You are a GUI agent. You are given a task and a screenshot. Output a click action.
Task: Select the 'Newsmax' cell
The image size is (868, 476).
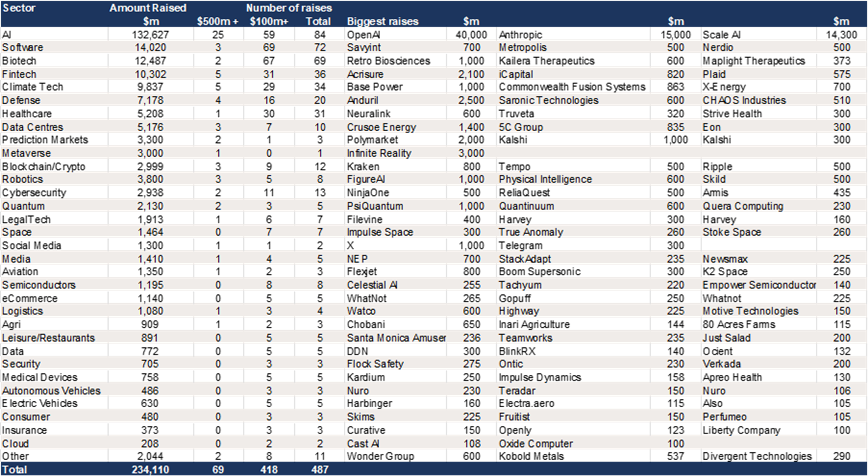click(x=725, y=259)
